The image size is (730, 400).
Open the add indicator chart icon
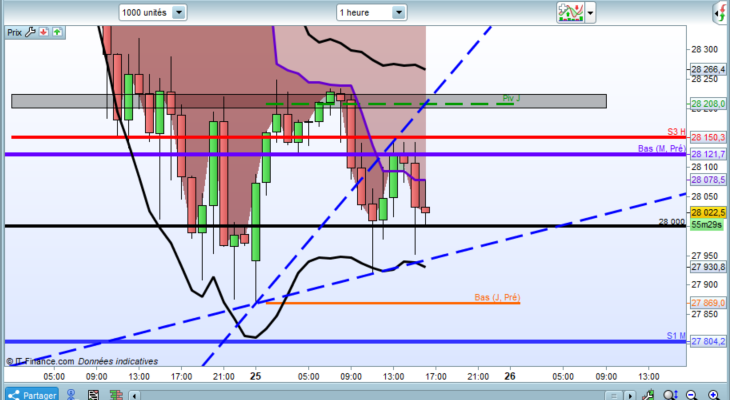[570, 13]
